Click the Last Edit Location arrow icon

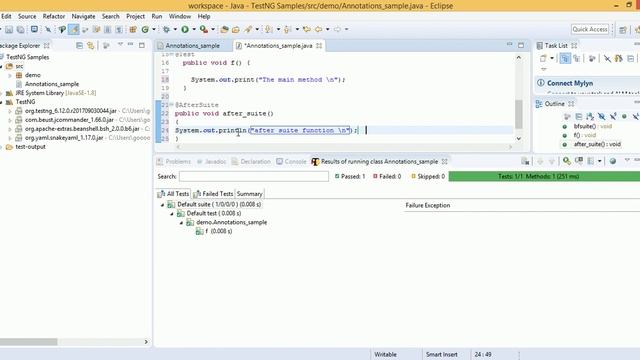tap(307, 29)
